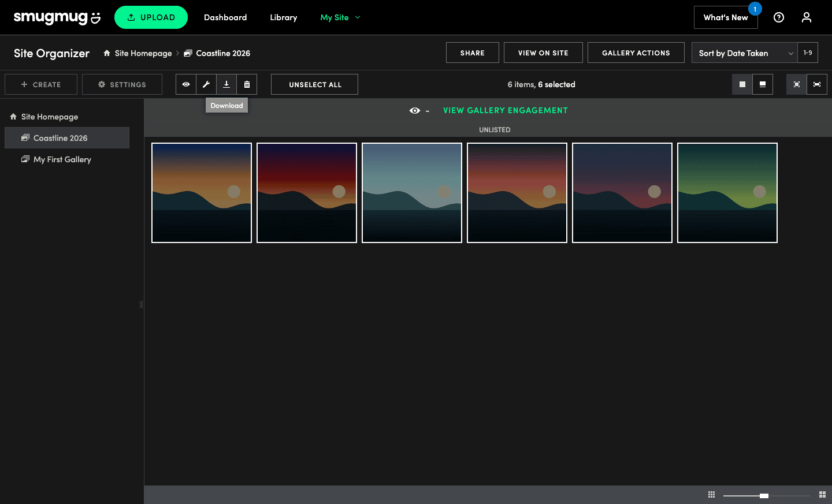This screenshot has width=832, height=504.
Task: Click the pale blue third thumbnail
Action: [412, 193]
